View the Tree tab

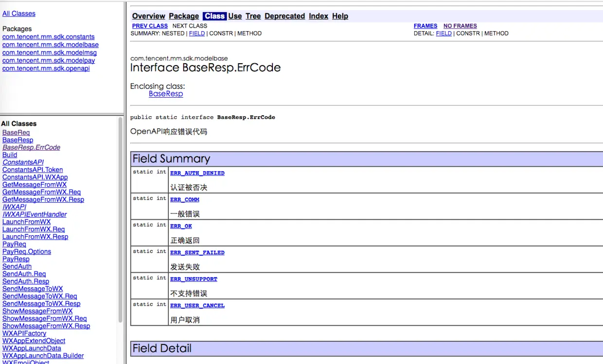click(253, 16)
